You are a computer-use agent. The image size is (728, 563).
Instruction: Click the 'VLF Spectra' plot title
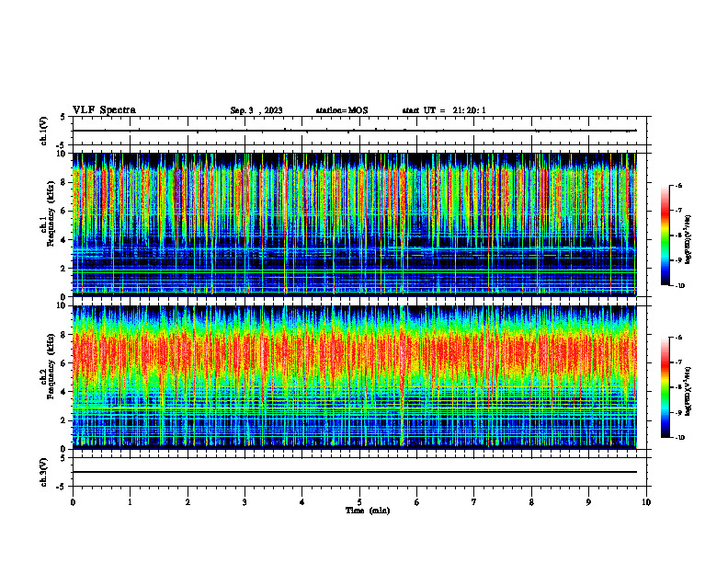point(104,110)
